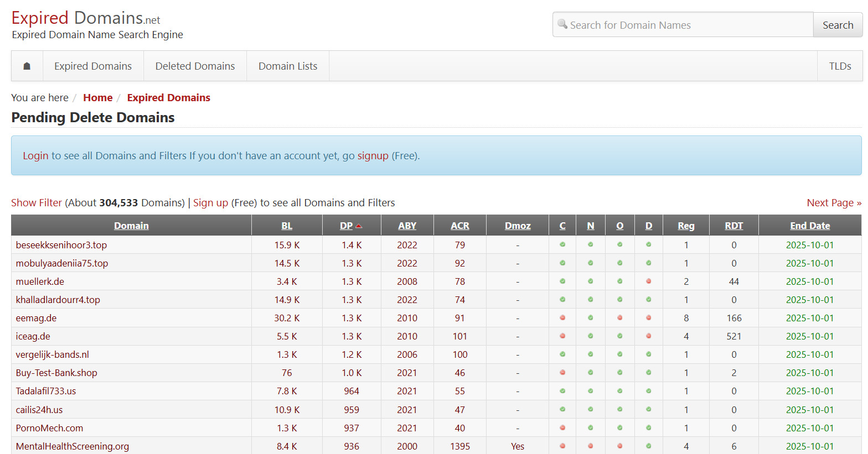Open the Deleted Domains tab
Screen dimensions: 868x454
pyautogui.click(x=195, y=66)
